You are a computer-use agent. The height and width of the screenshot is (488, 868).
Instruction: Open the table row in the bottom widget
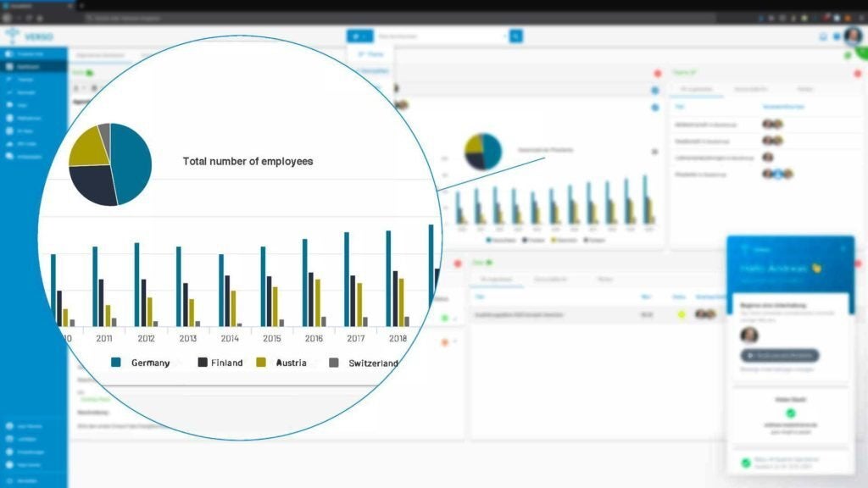click(598, 314)
